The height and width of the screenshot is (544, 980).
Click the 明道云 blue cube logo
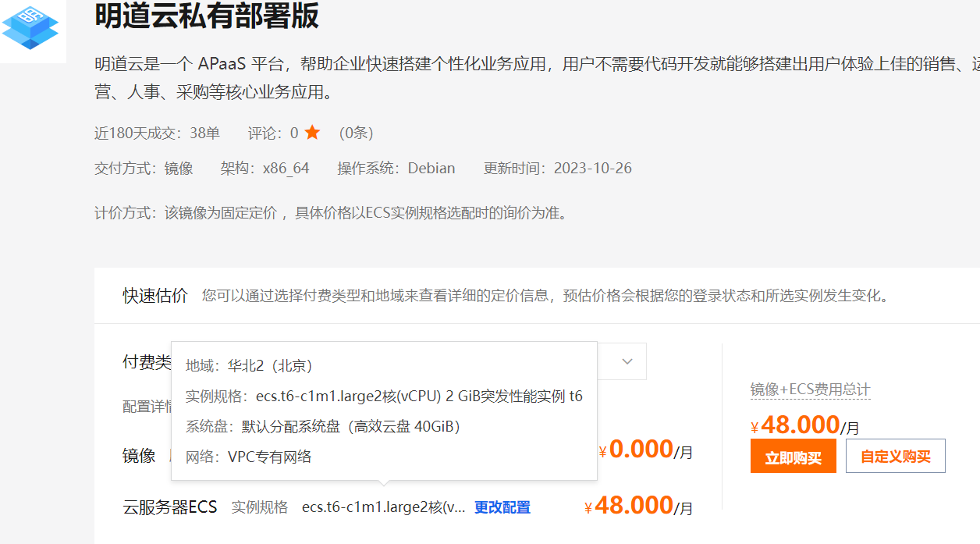[30, 25]
